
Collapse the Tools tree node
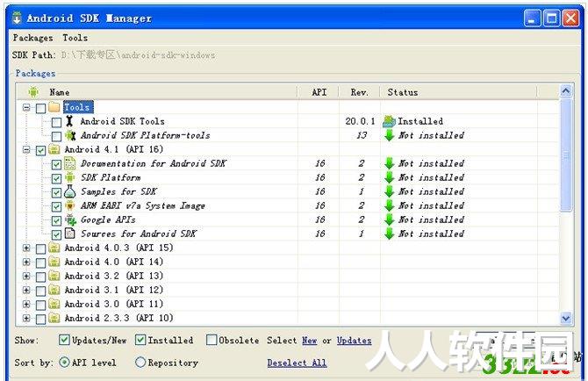pos(26,108)
